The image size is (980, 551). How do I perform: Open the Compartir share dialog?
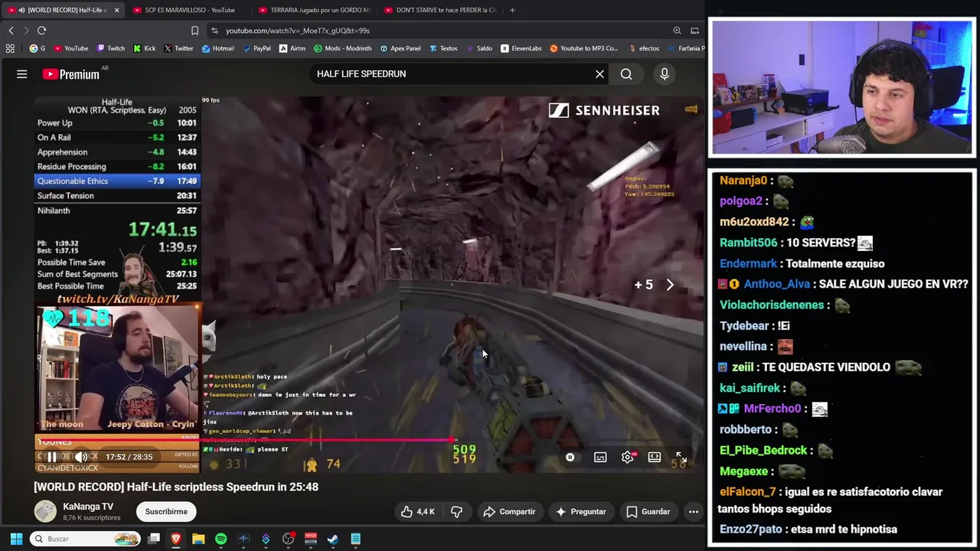coord(509,512)
